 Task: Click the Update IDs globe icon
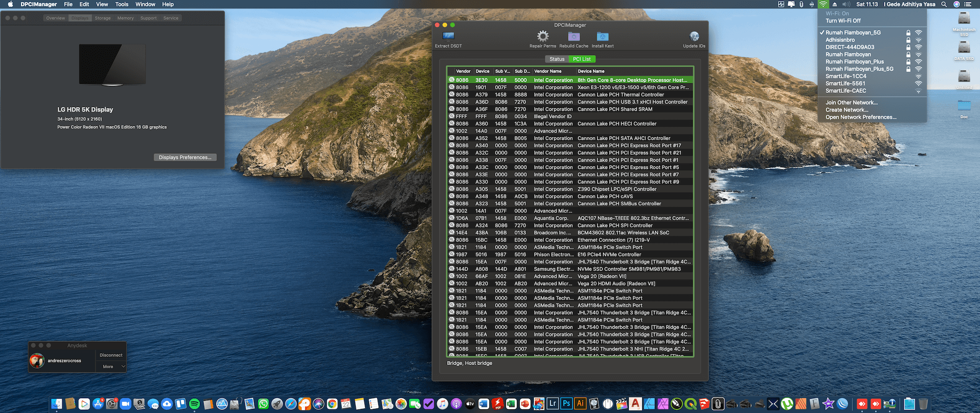(694, 36)
